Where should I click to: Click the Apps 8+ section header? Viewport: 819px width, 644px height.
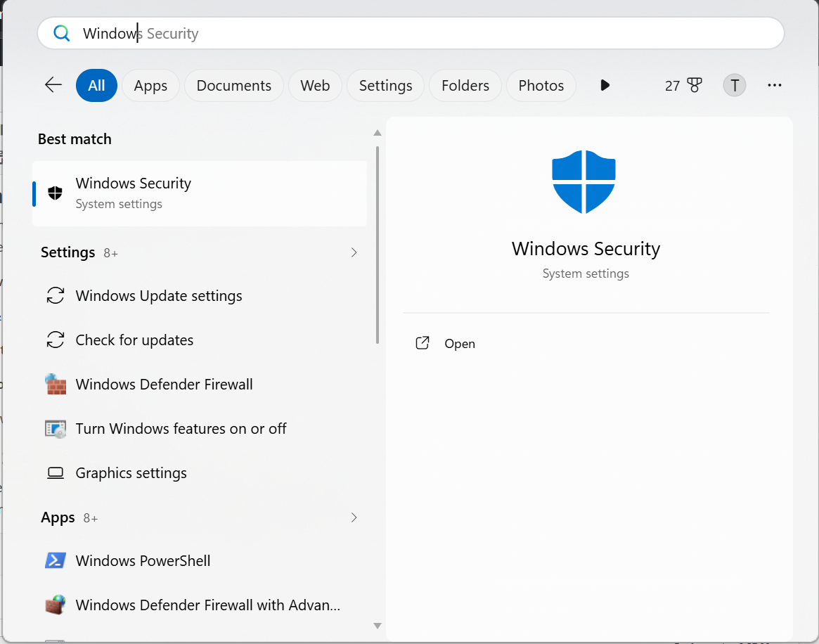tap(70, 517)
